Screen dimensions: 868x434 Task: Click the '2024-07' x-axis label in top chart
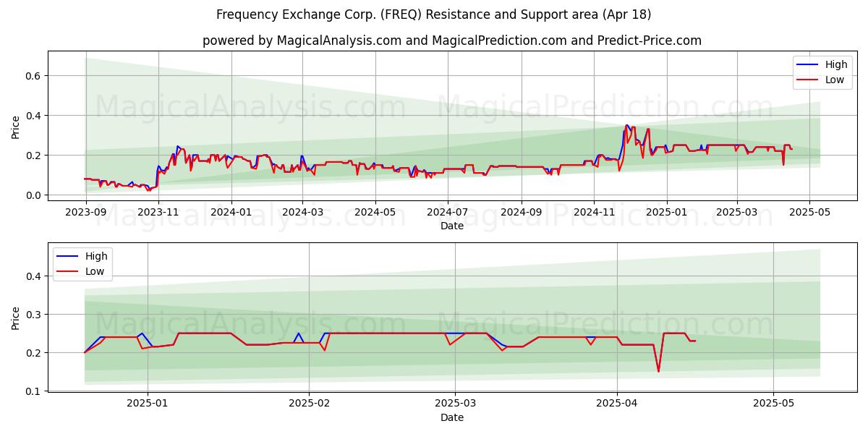447,212
